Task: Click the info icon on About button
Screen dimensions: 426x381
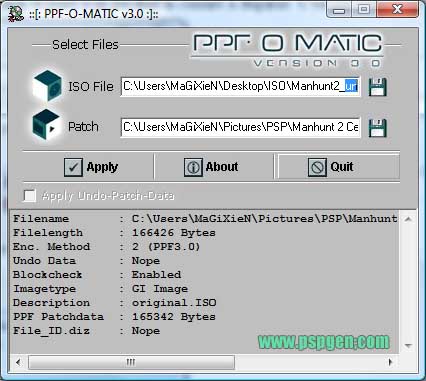Action: [193, 167]
